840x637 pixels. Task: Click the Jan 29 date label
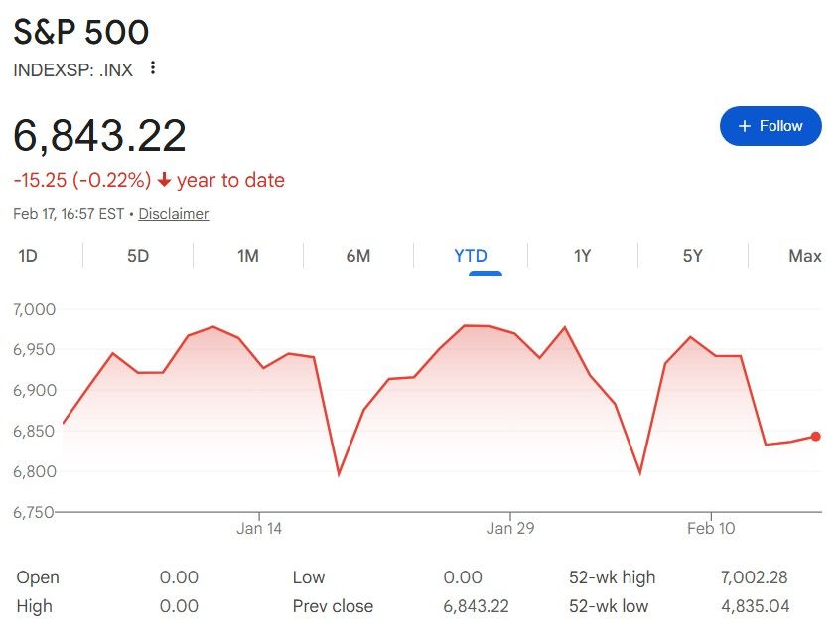(510, 529)
